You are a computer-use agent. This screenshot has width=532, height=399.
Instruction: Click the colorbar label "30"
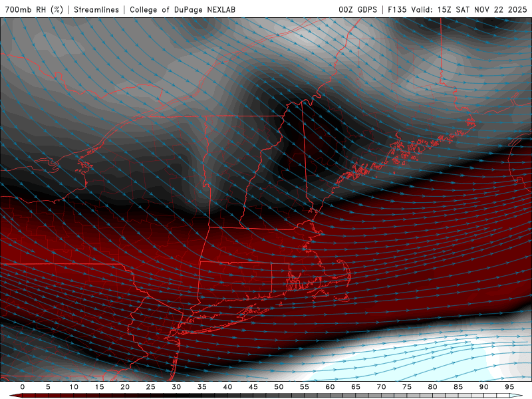(x=176, y=387)
